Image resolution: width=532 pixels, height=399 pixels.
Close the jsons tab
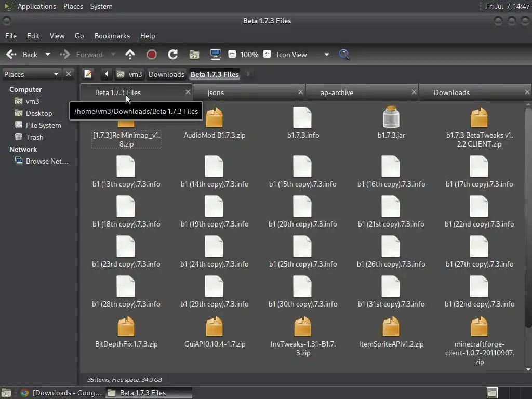point(301,92)
